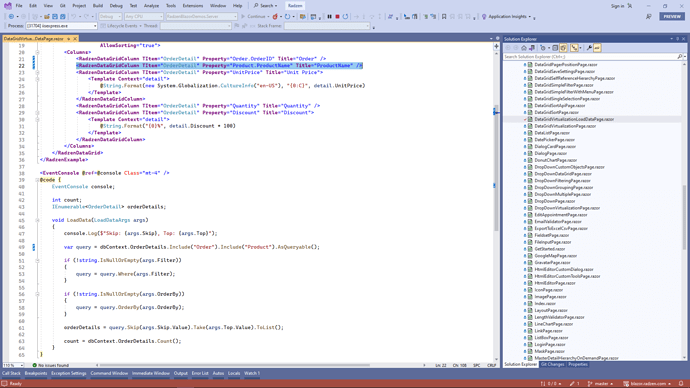The width and height of the screenshot is (690, 388).
Task: Open the editor zoom level dropdown
Action: pyautogui.click(x=13, y=365)
